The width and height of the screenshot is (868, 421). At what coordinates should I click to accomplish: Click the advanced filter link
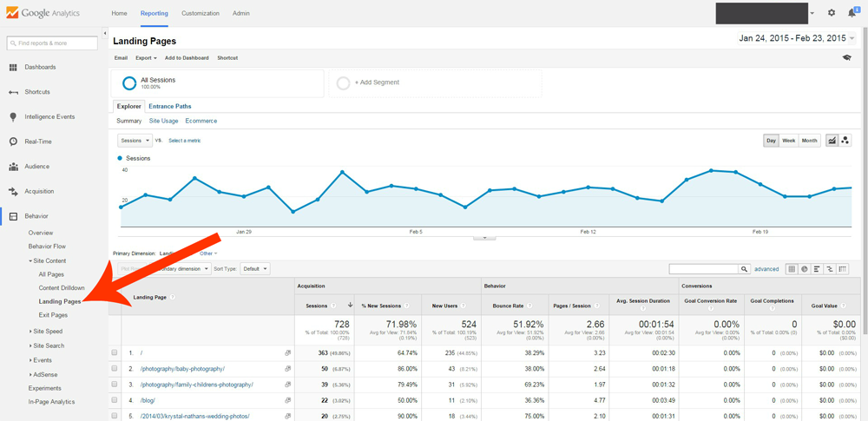click(x=766, y=269)
